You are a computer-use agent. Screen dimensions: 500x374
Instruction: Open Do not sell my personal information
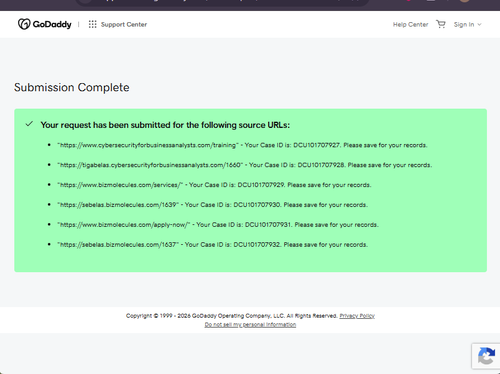250,324
